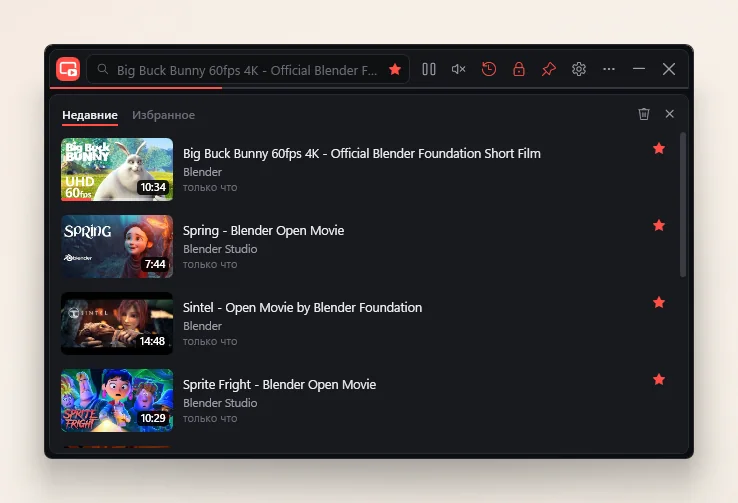
Task: Switch to the Избранное tab
Action: click(x=163, y=115)
